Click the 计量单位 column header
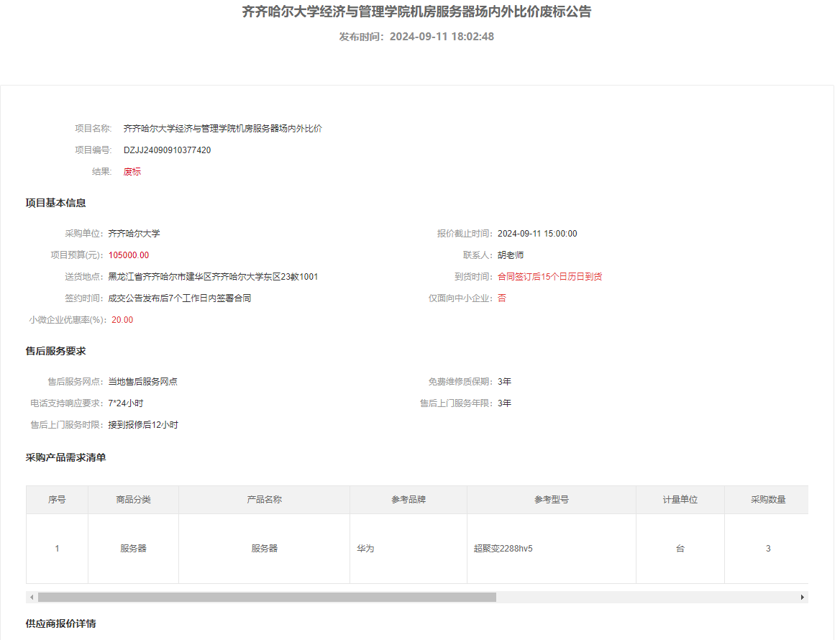This screenshot has width=840, height=640. [680, 500]
